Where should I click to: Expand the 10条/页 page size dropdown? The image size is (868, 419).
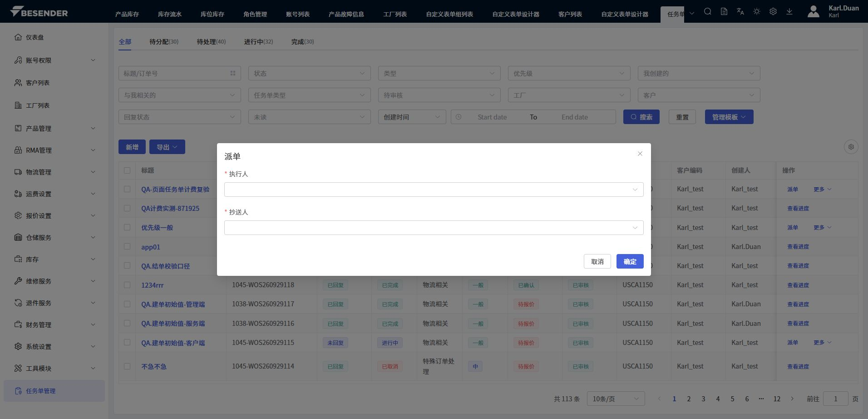[x=616, y=399]
